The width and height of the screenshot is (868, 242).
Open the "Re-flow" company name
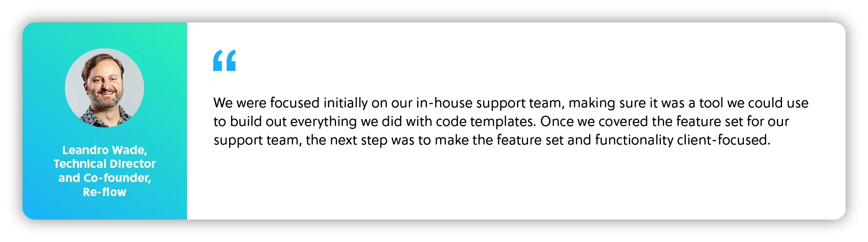105,192
